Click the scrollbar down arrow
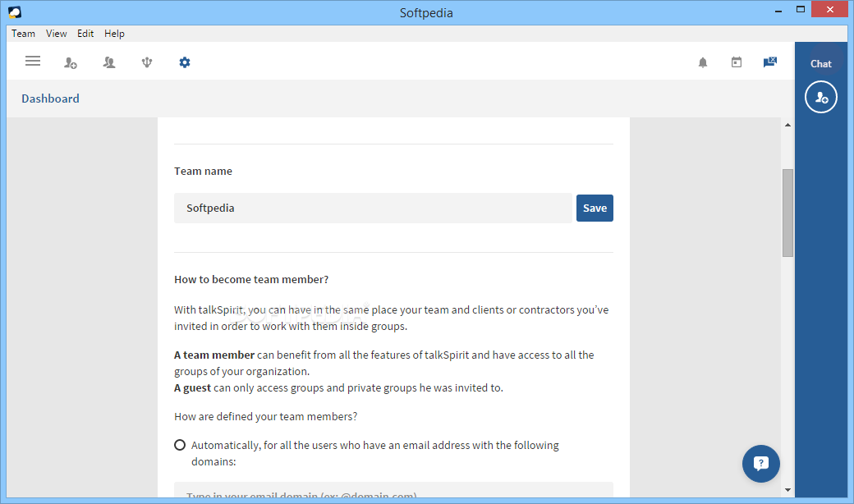 [787, 490]
